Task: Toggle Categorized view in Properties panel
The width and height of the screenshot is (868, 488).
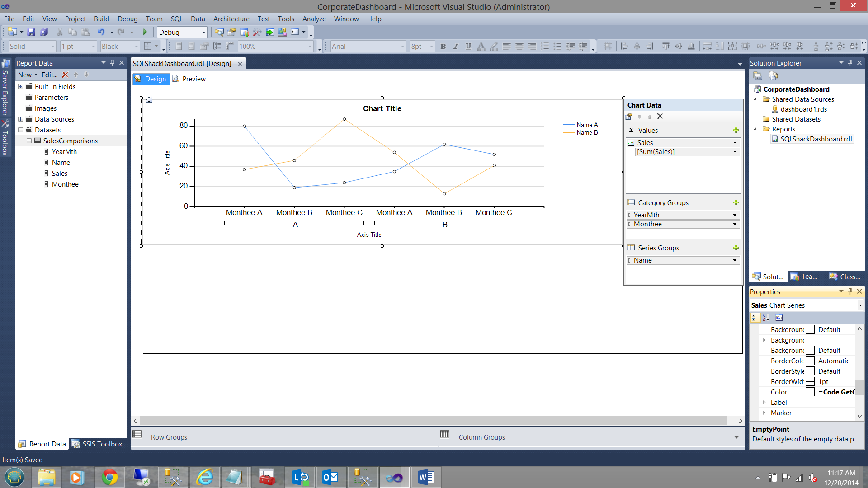Action: 755,318
